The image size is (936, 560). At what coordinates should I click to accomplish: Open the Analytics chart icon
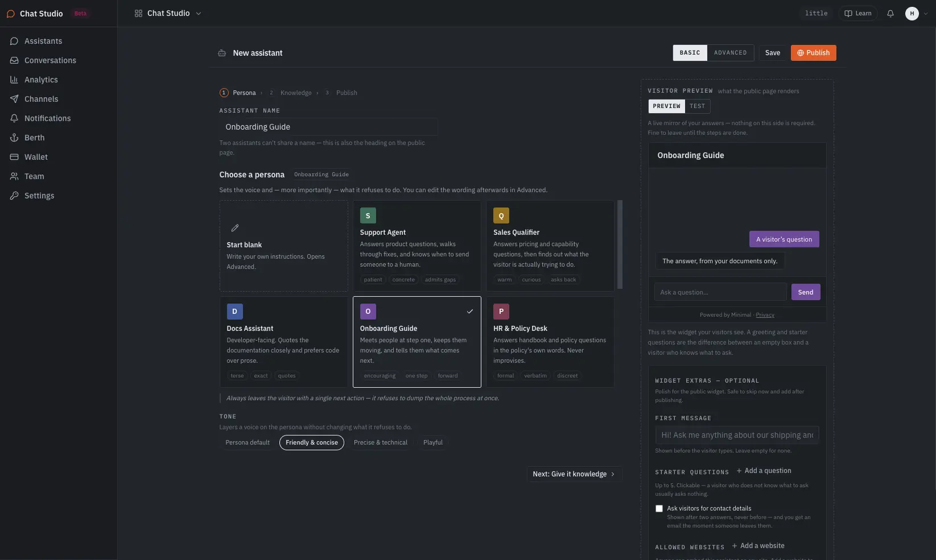(14, 80)
